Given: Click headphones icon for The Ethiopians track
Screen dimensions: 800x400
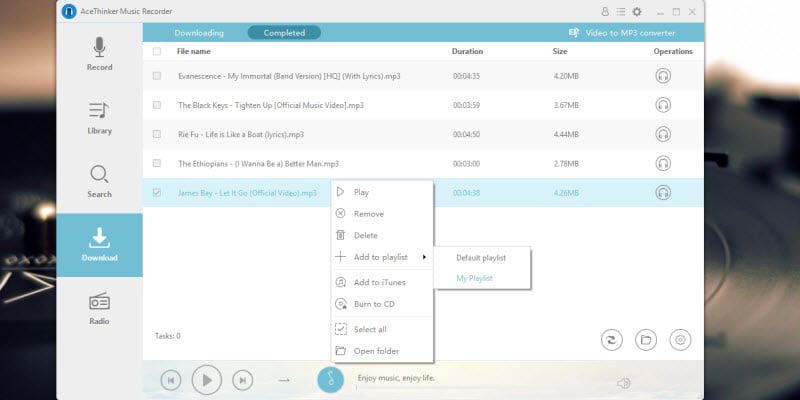Looking at the screenshot, I should click(663, 163).
